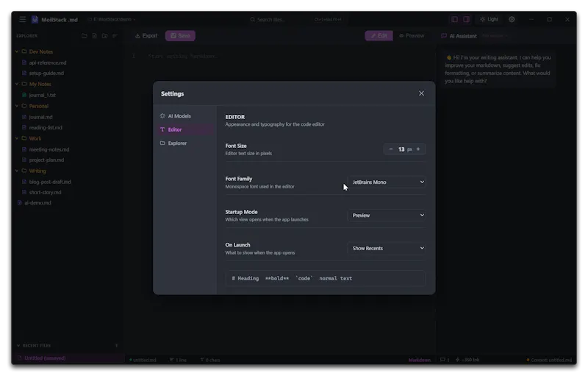588x376 pixels.
Task: Open journal_1.txt file
Action: click(x=42, y=95)
